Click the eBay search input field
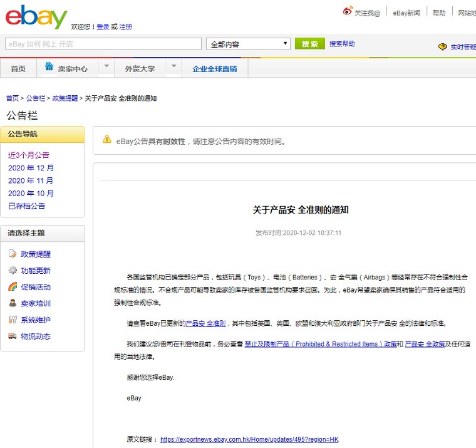 point(103,44)
